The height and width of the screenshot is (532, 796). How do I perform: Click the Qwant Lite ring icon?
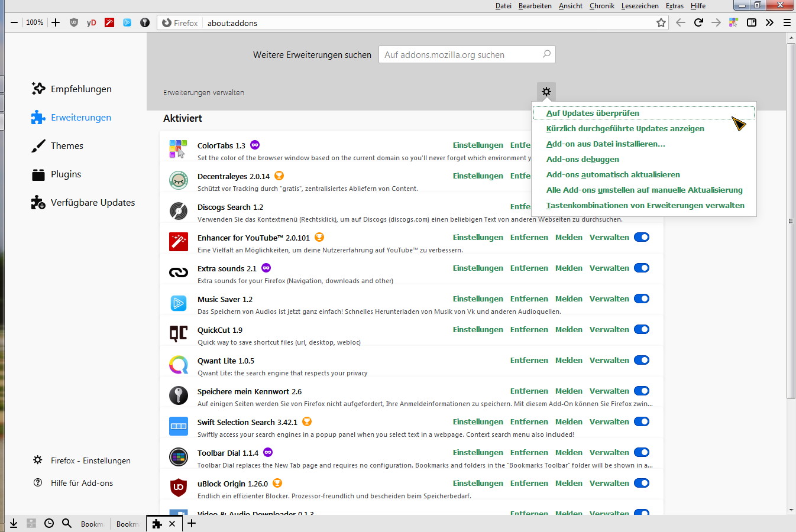click(179, 364)
